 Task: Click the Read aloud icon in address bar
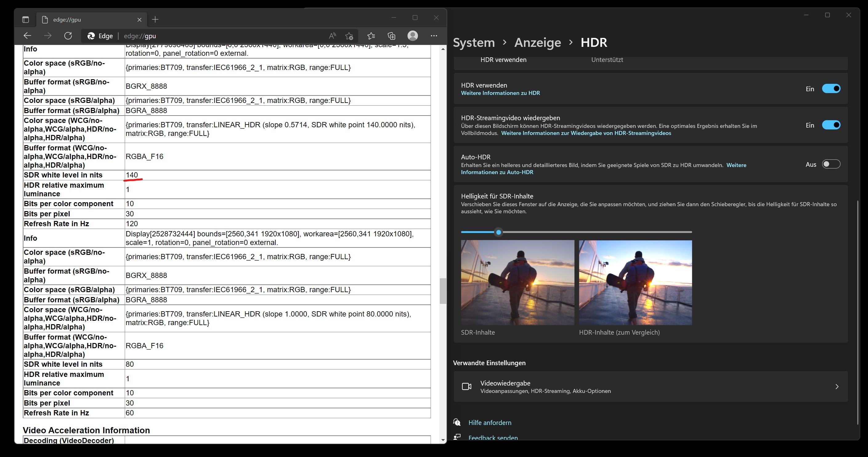(x=332, y=36)
